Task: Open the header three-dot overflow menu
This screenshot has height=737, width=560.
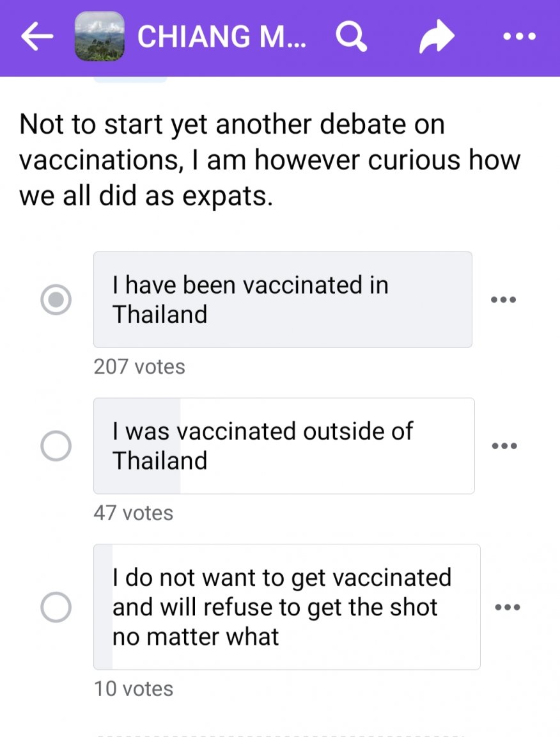Action: (519, 36)
